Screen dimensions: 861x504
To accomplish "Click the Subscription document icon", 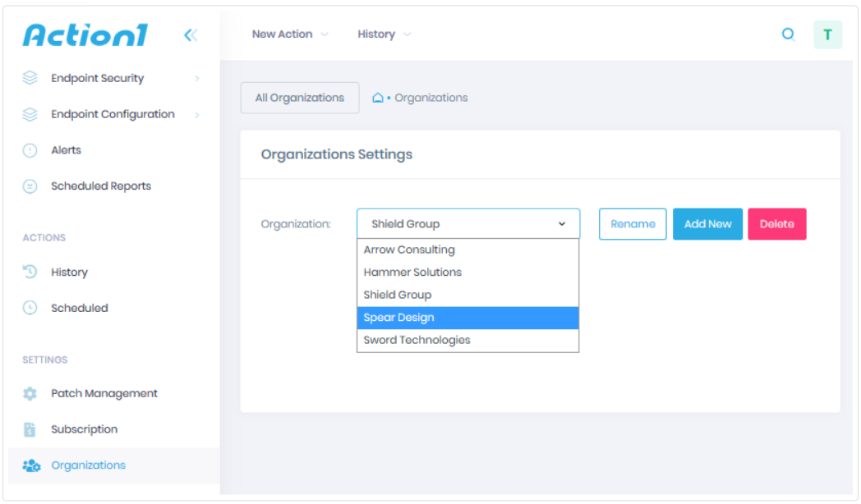I will coord(30,429).
